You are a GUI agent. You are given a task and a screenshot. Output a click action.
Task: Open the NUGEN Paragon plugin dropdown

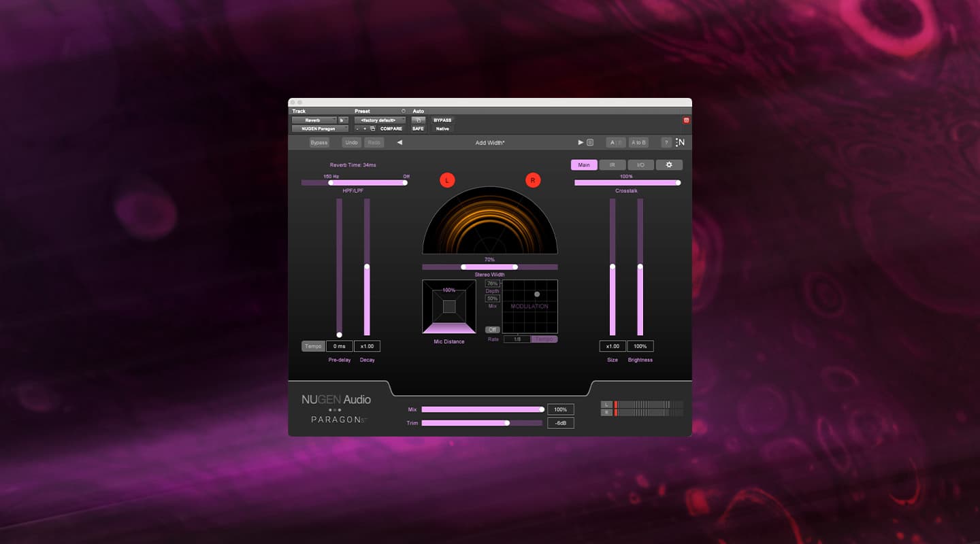tap(320, 129)
